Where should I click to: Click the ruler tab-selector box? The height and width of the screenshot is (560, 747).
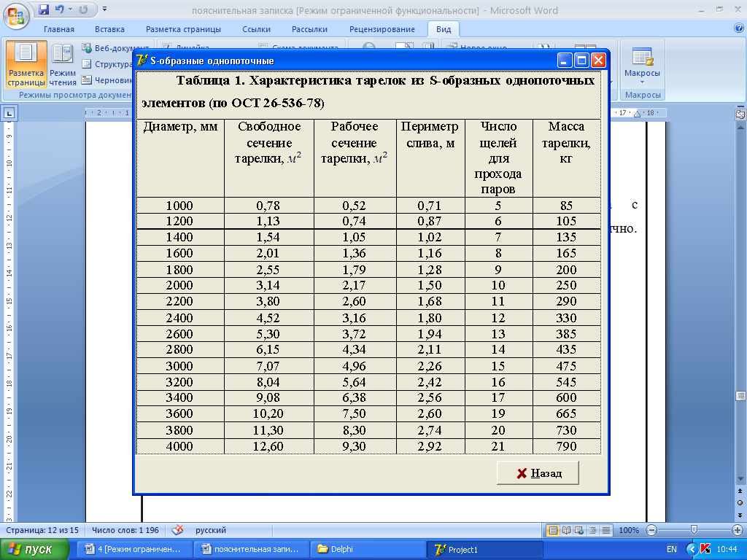pos(9,113)
